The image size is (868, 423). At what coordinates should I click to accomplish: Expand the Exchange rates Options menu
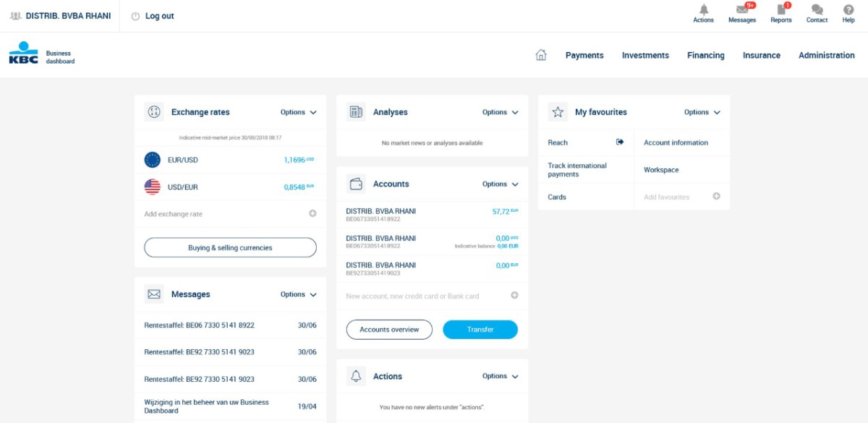[x=298, y=112]
